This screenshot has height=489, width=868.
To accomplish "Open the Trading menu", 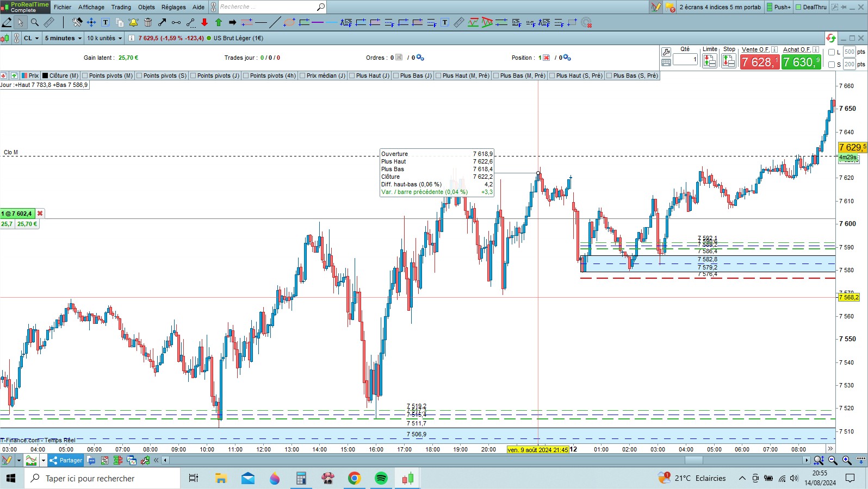I will point(121,7).
